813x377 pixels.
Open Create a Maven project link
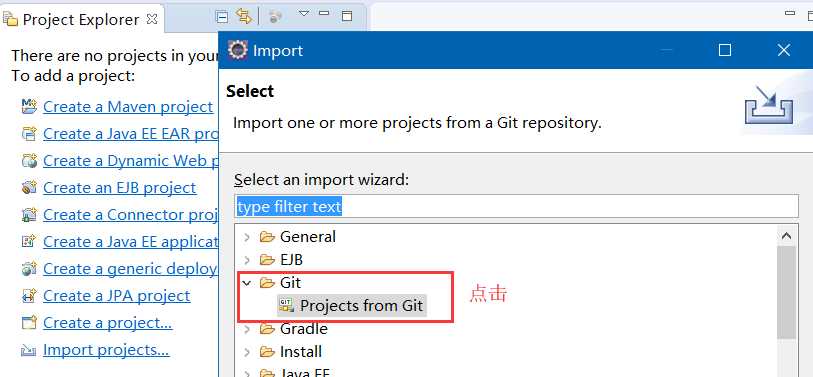(x=128, y=106)
